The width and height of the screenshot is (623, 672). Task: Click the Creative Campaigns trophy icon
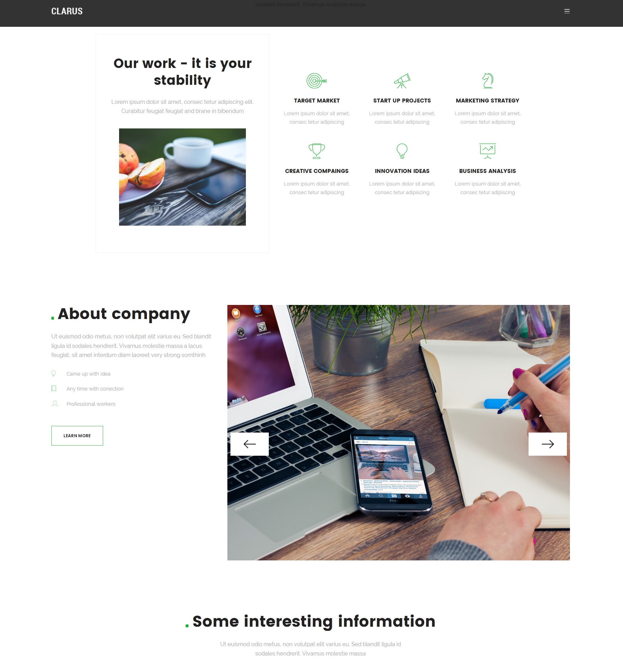[x=317, y=151]
